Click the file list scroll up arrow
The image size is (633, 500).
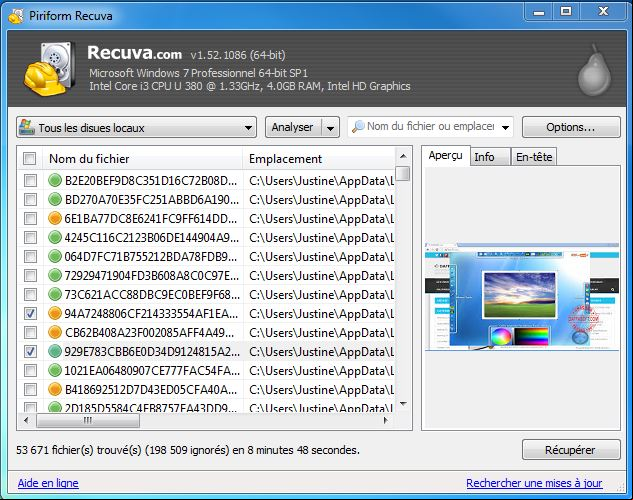coord(403,156)
